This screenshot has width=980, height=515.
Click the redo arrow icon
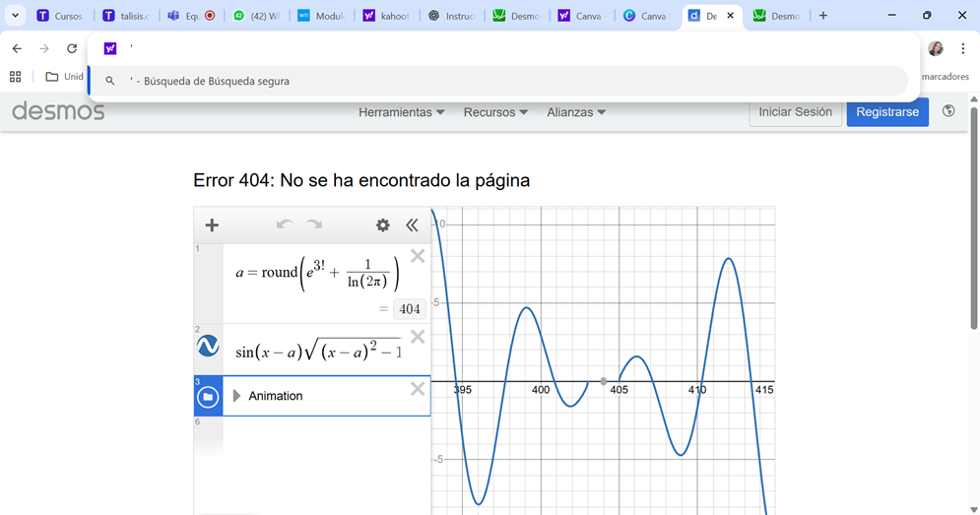(x=314, y=225)
